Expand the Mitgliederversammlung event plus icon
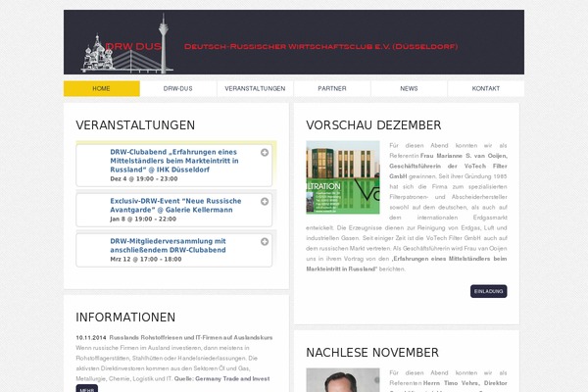Viewport: 588px width, 392px height. [265, 242]
